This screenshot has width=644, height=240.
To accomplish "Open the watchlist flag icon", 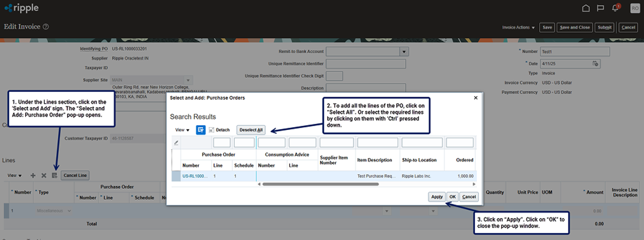I will pos(600,8).
